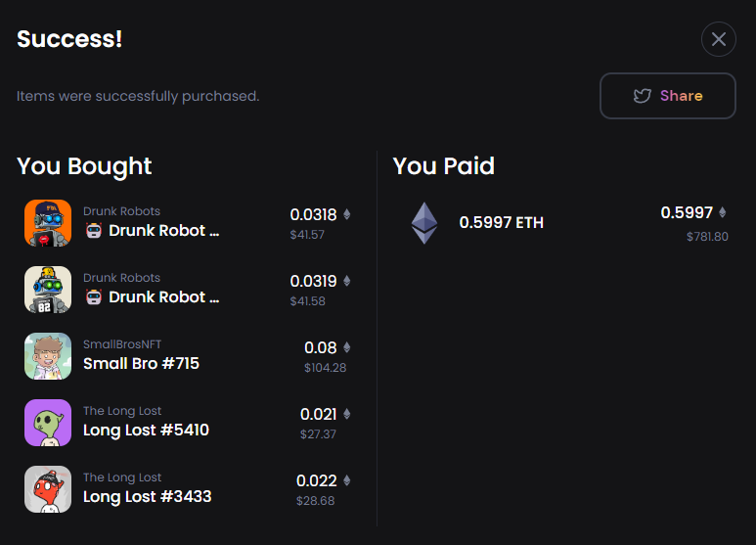
Task: Select the Small Bro #715 title
Action: click(141, 363)
